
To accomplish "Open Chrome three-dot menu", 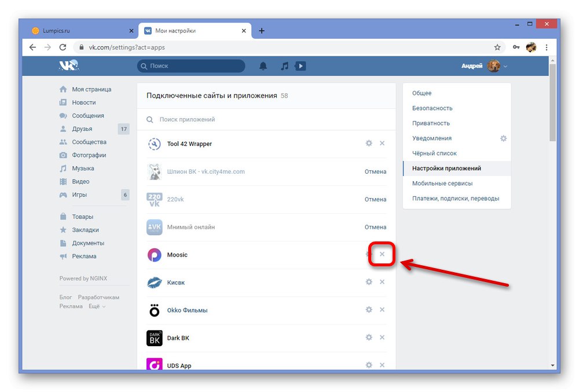I will (547, 47).
